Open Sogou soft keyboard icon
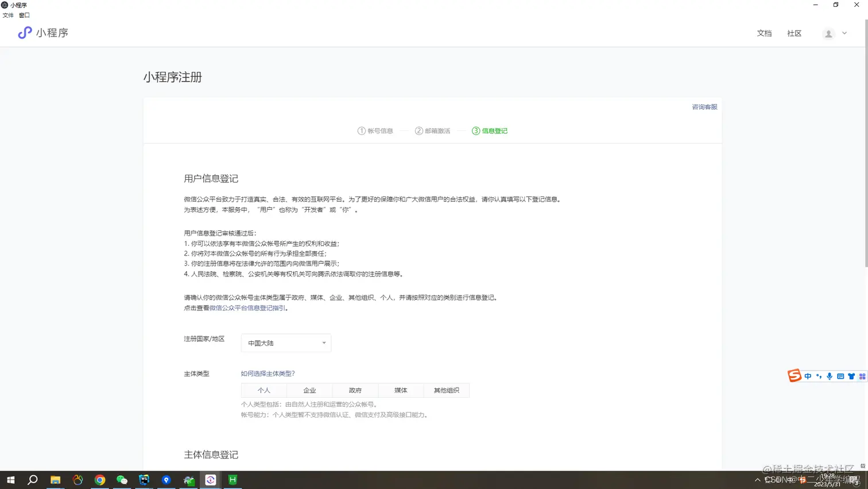 [840, 376]
